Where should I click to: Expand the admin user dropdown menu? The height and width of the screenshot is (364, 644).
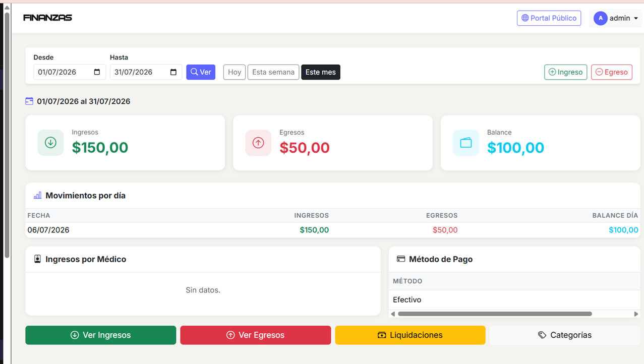pyautogui.click(x=616, y=18)
